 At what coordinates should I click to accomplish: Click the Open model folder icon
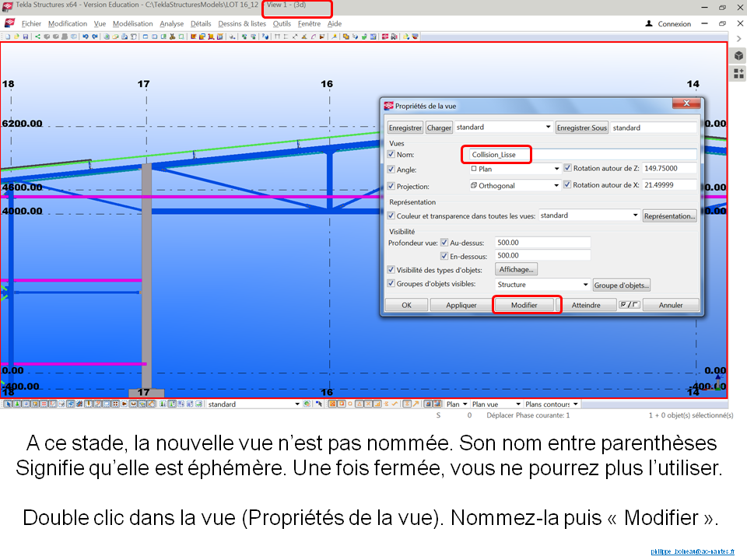pos(17,37)
